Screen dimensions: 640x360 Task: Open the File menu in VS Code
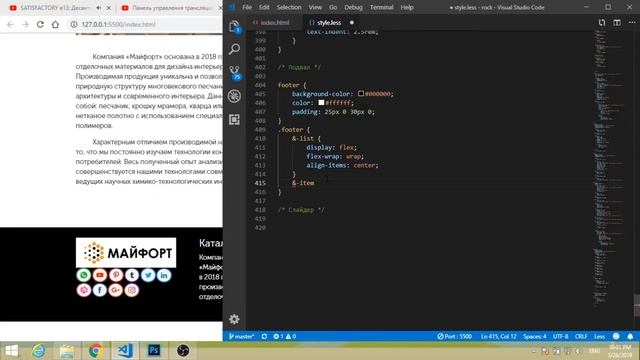point(247,7)
